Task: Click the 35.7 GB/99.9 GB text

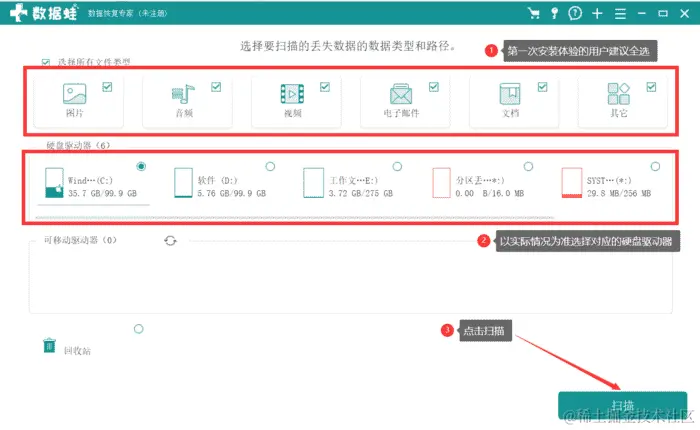Action: tap(103, 193)
